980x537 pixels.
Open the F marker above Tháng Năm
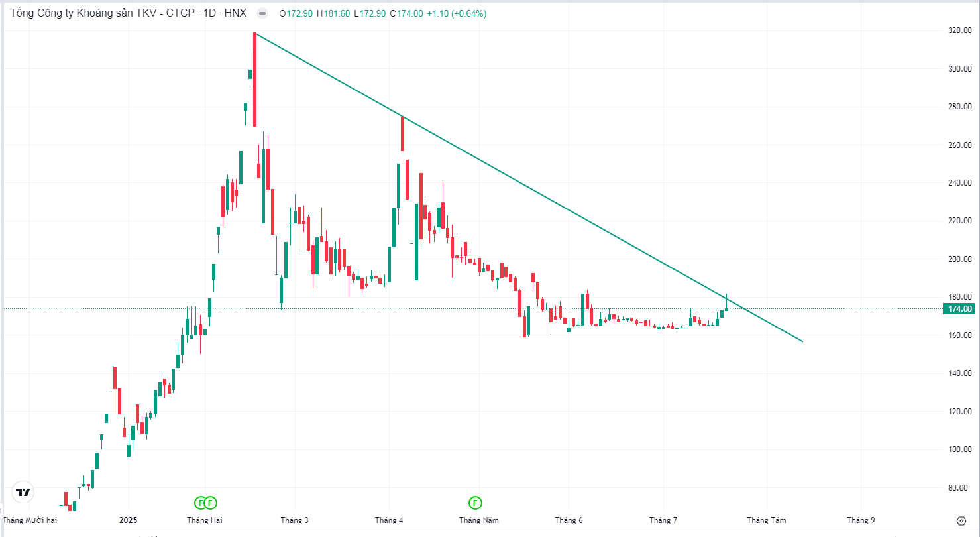coord(474,502)
